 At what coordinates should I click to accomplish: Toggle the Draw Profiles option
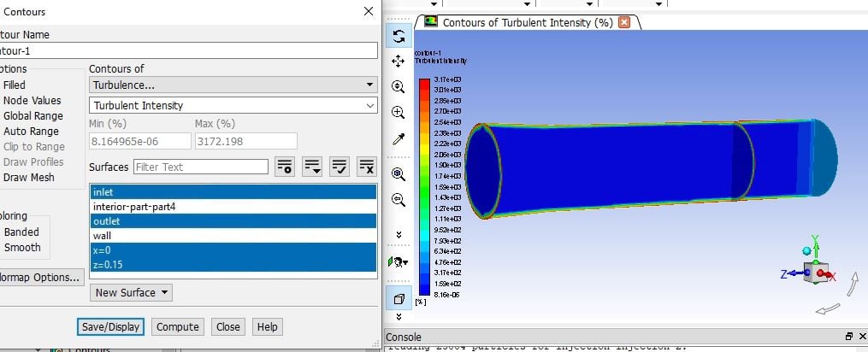(x=32, y=162)
